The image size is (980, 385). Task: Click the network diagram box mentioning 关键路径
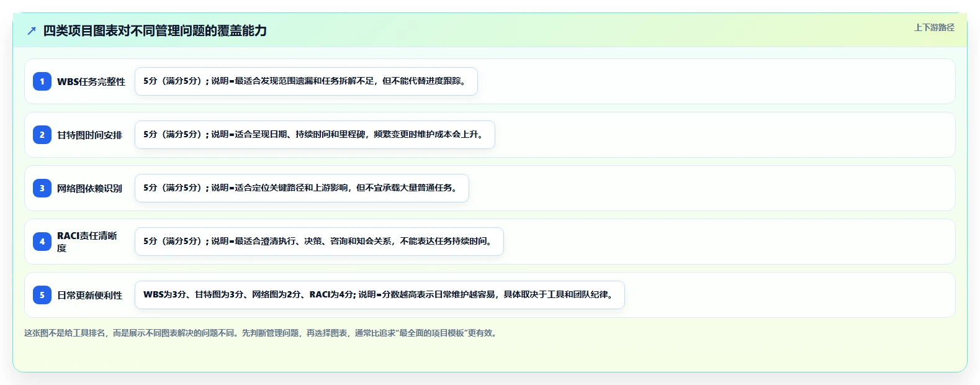click(x=302, y=188)
